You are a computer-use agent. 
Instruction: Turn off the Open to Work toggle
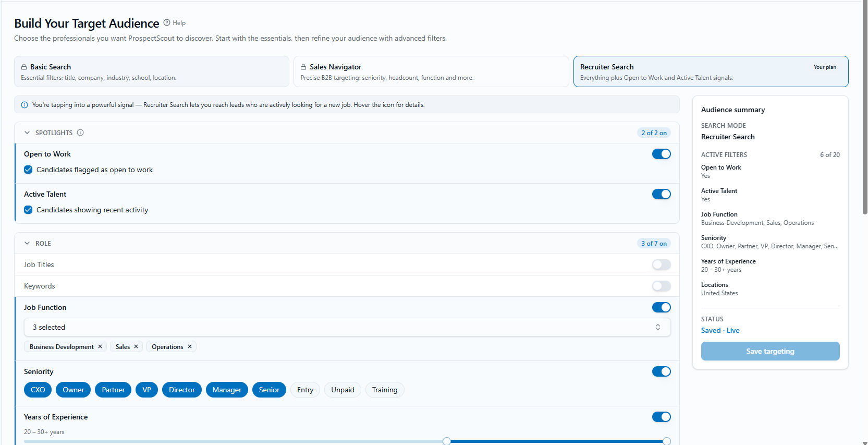coord(662,154)
